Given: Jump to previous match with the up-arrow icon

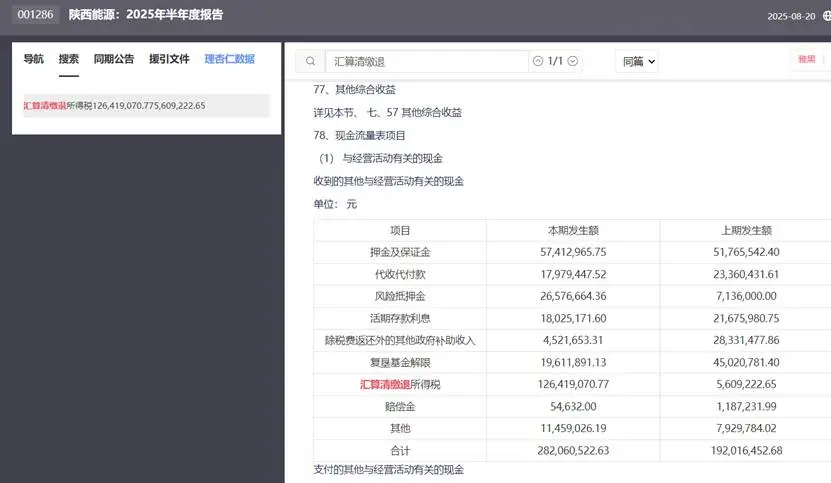Looking at the screenshot, I should (x=538, y=61).
